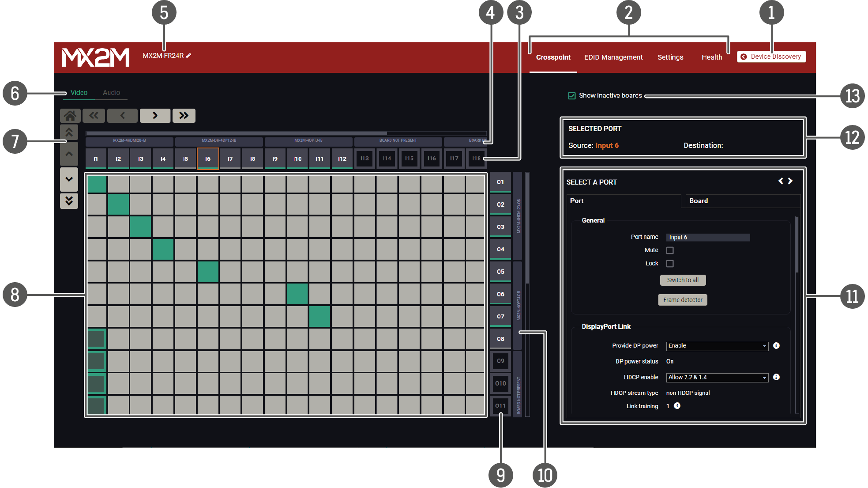The image size is (868, 488).
Task: Click the horizontal input scrollbar
Action: 237,133
